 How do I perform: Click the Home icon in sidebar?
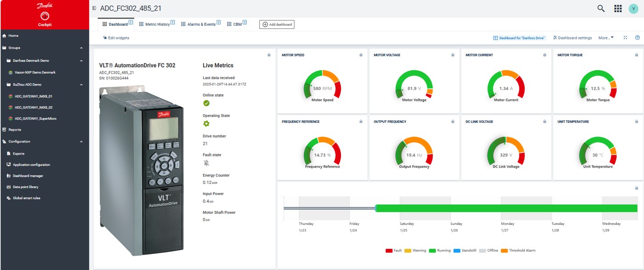[x=5, y=35]
